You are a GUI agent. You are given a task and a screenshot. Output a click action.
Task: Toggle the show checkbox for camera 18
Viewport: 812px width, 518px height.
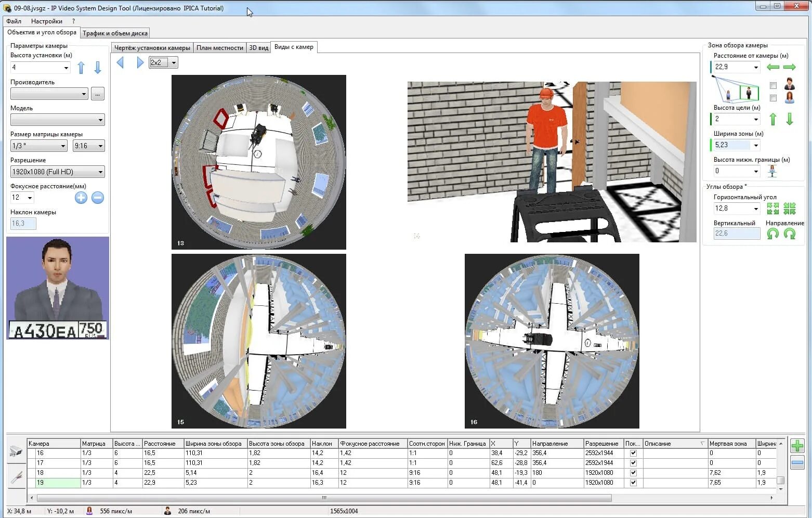[x=633, y=473]
